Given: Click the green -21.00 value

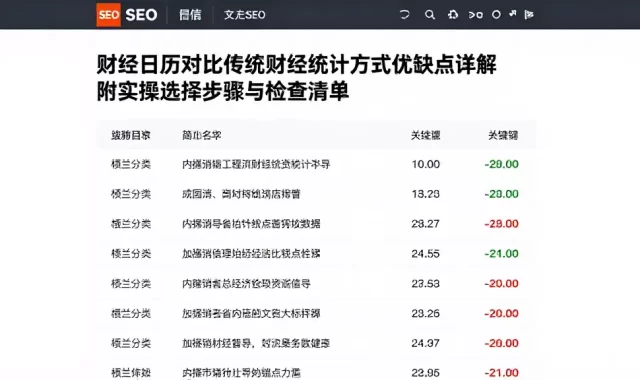Looking at the screenshot, I should [502, 253].
